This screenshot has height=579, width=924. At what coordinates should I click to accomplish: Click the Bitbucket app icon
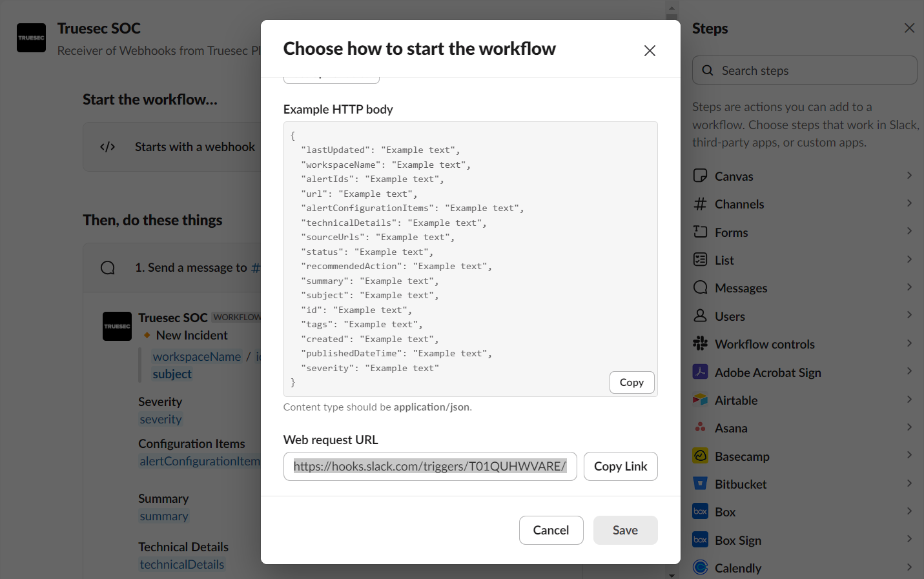point(701,483)
